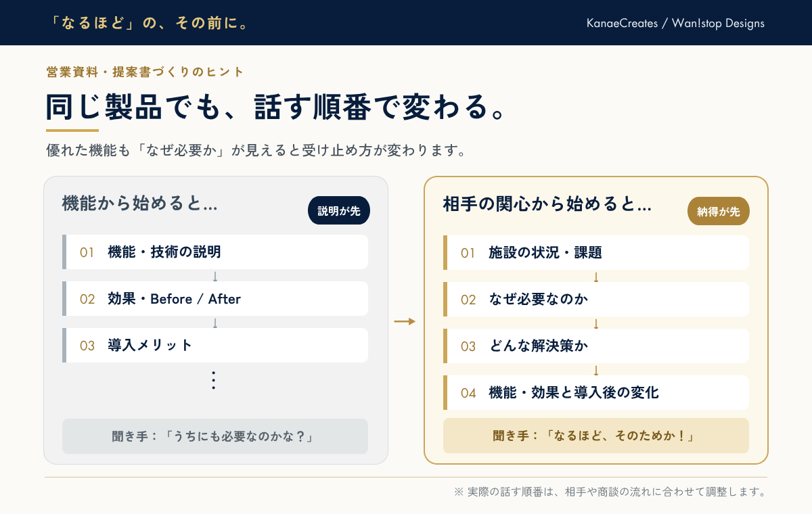The width and height of the screenshot is (812, 514).
Task: Select row 02 なぜ必要なのか
Action: (x=596, y=299)
